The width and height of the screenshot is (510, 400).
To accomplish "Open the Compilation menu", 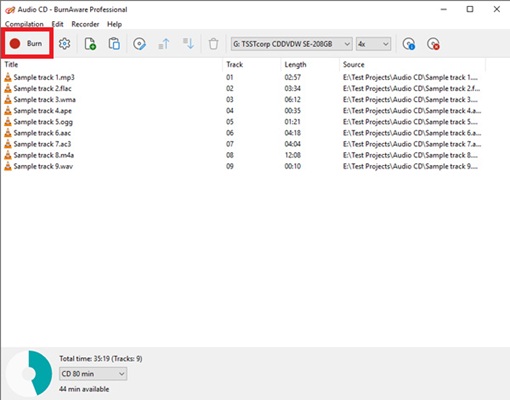I will click(x=24, y=24).
